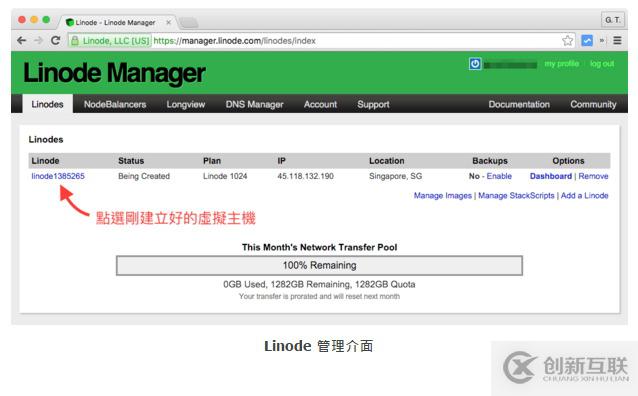Open the linode1385265 link

58,176
